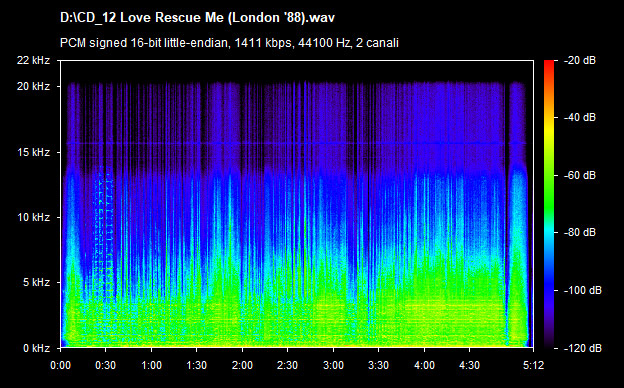This screenshot has width=624, height=388.
Task: Click the 20 kHz frequency label
Action: [33, 86]
